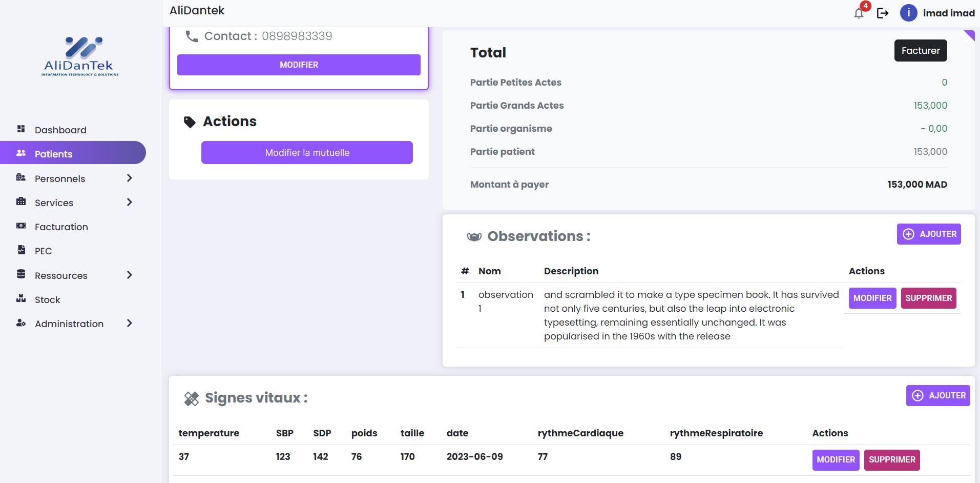Go to the Patients menu item
The height and width of the screenshot is (483, 980).
53,154
